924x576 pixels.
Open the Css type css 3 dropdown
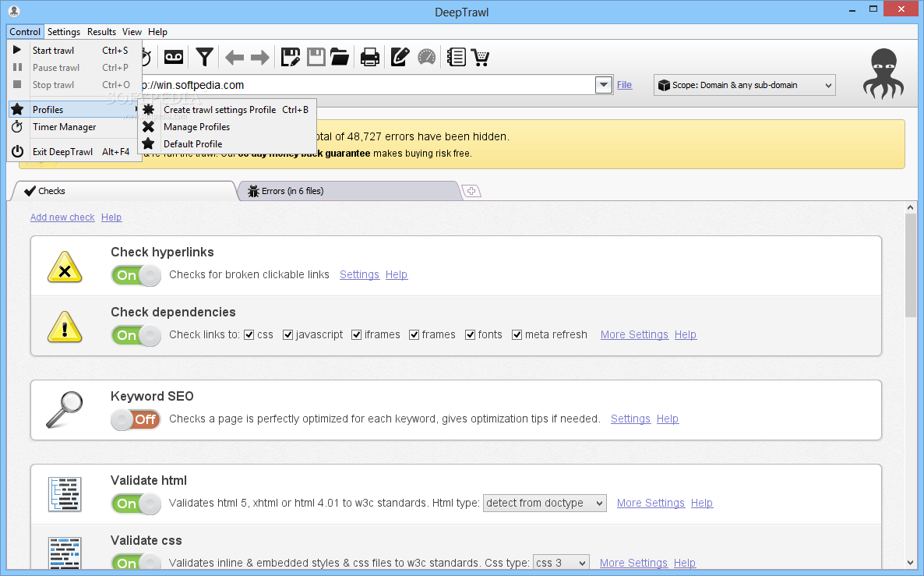(561, 563)
